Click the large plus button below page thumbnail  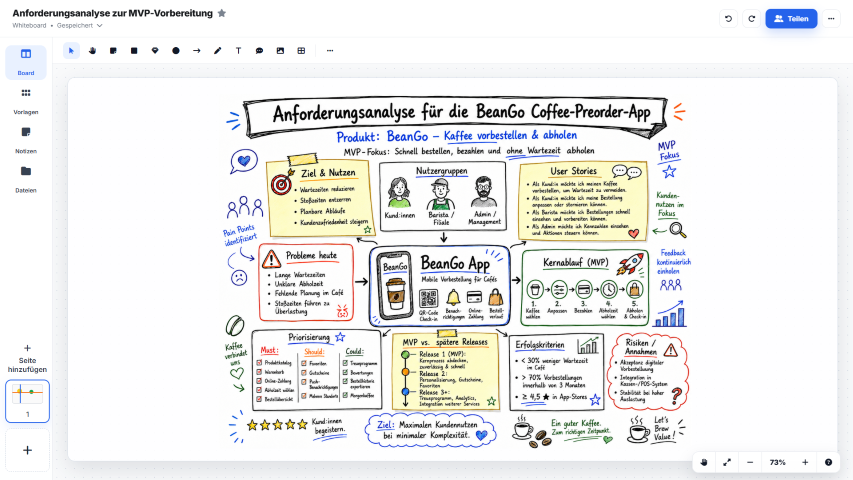click(27, 450)
